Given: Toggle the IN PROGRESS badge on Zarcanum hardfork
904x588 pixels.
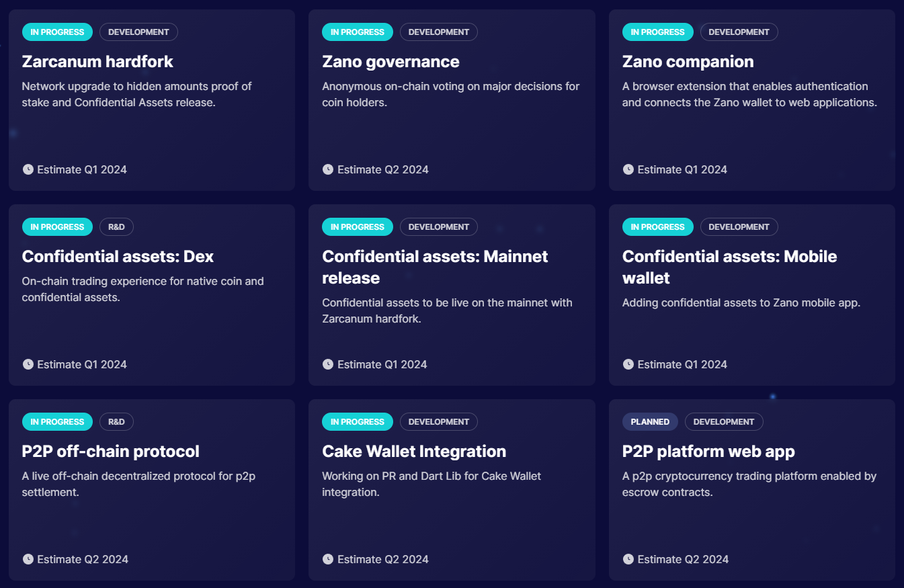Looking at the screenshot, I should point(57,32).
